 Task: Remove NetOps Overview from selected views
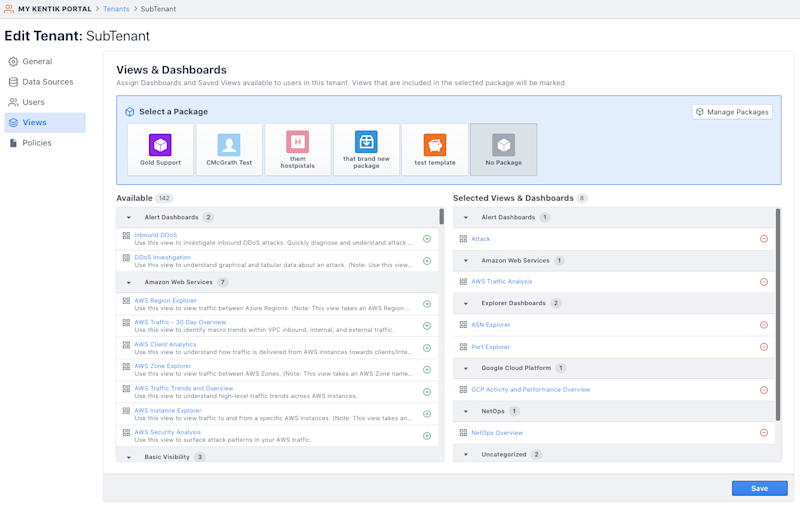point(764,433)
